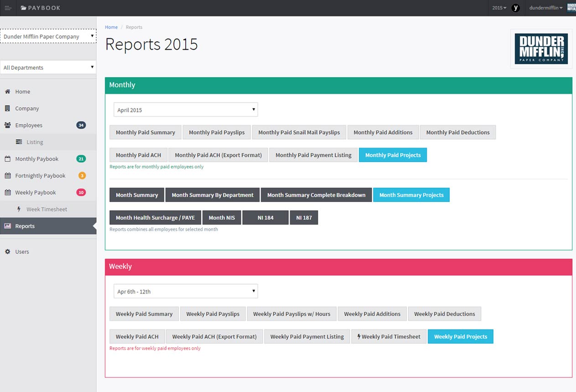The width and height of the screenshot is (576, 392).
Task: Click the Month Summary button
Action: coord(137,195)
